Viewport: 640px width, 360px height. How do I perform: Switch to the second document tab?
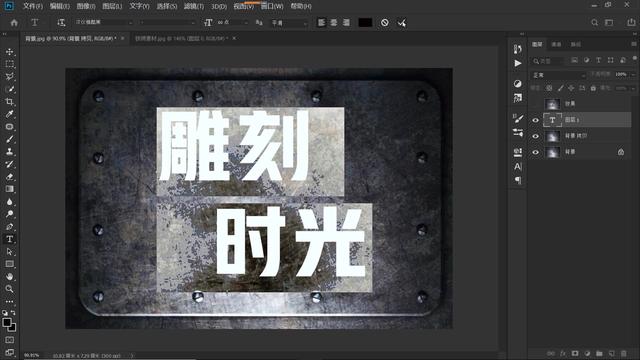[182, 38]
